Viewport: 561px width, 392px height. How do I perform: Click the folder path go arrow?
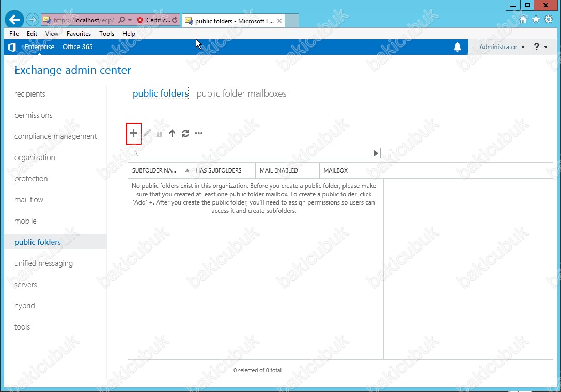click(376, 153)
